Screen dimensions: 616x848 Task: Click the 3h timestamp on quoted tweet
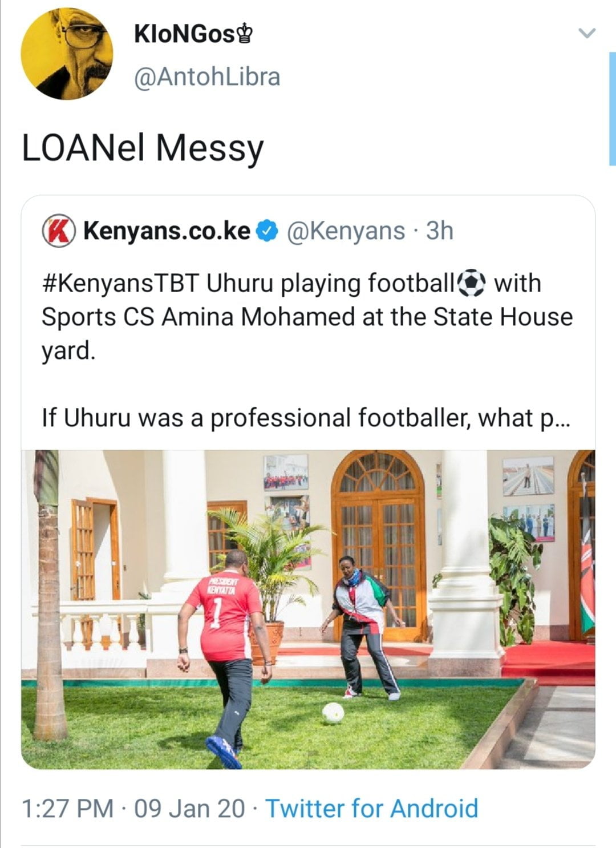coord(440,231)
